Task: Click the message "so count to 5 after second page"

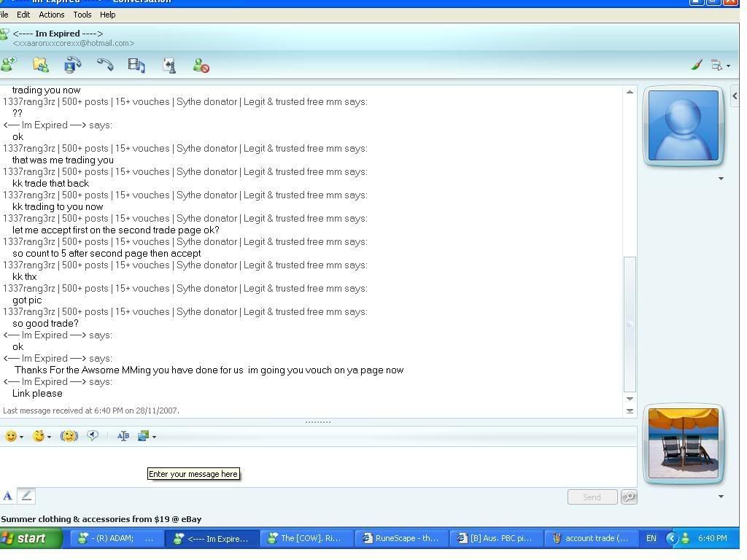Action: tap(107, 253)
